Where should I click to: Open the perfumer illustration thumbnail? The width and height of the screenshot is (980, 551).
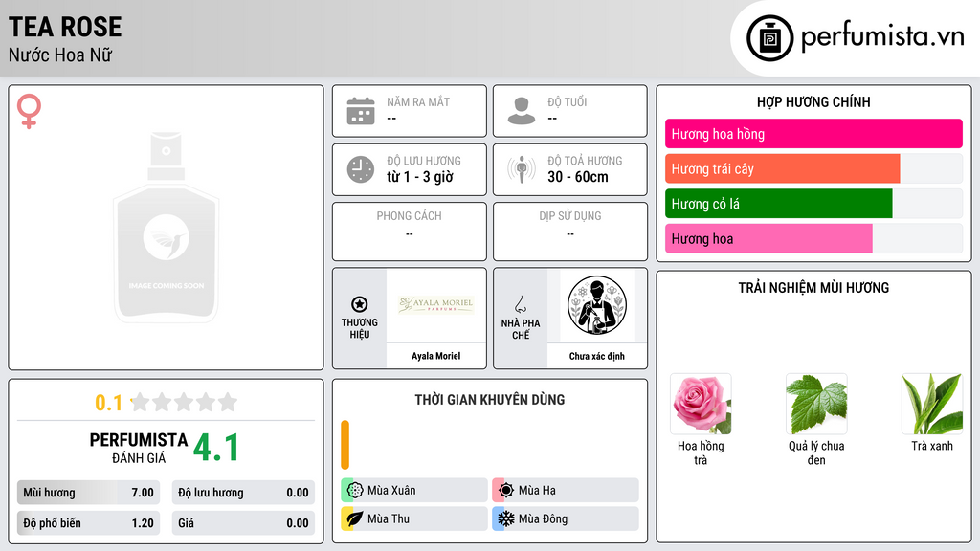(x=597, y=305)
